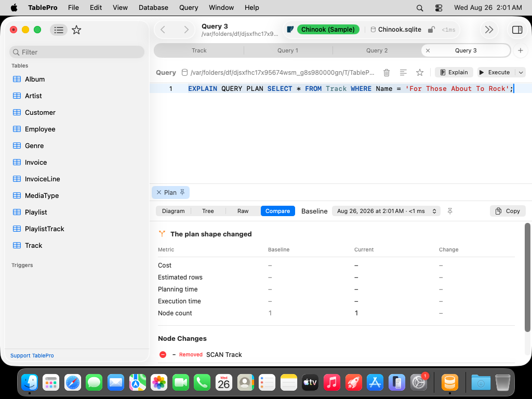
Task: Show the Tree plan view
Action: pyautogui.click(x=208, y=211)
